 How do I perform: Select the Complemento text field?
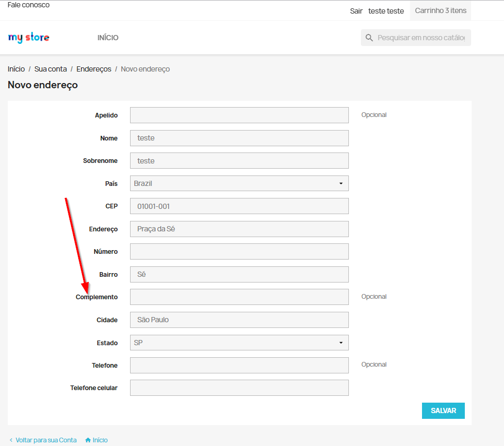click(x=239, y=297)
